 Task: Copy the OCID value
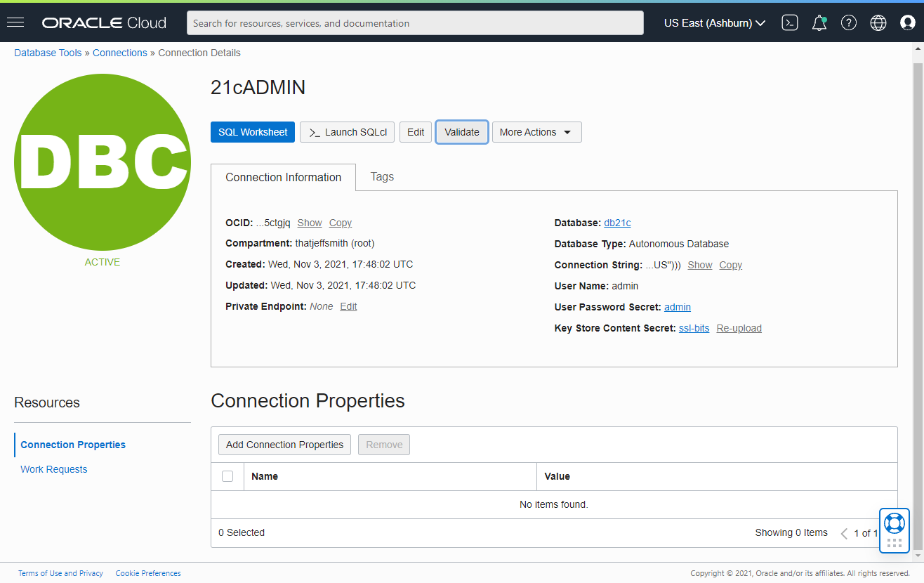pyautogui.click(x=341, y=223)
